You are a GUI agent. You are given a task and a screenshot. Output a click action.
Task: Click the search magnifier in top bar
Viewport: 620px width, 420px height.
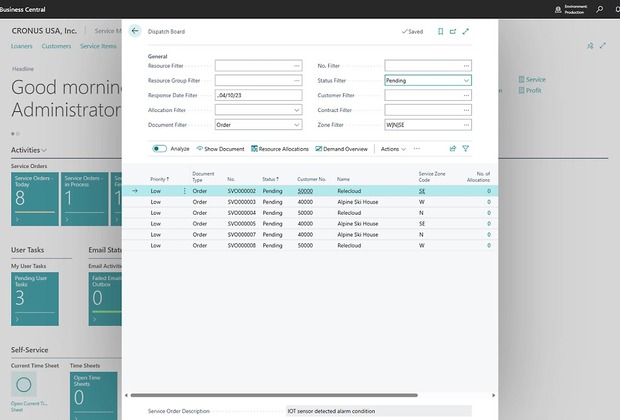click(x=599, y=9)
